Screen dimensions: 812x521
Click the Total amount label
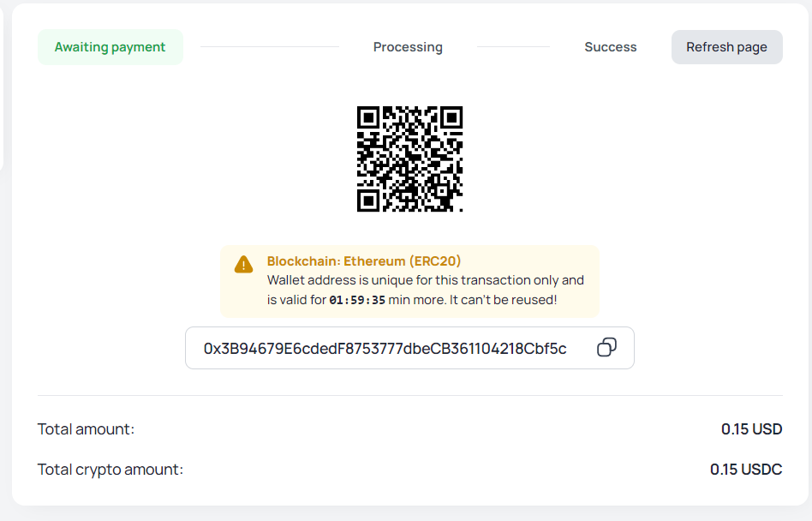pos(86,429)
